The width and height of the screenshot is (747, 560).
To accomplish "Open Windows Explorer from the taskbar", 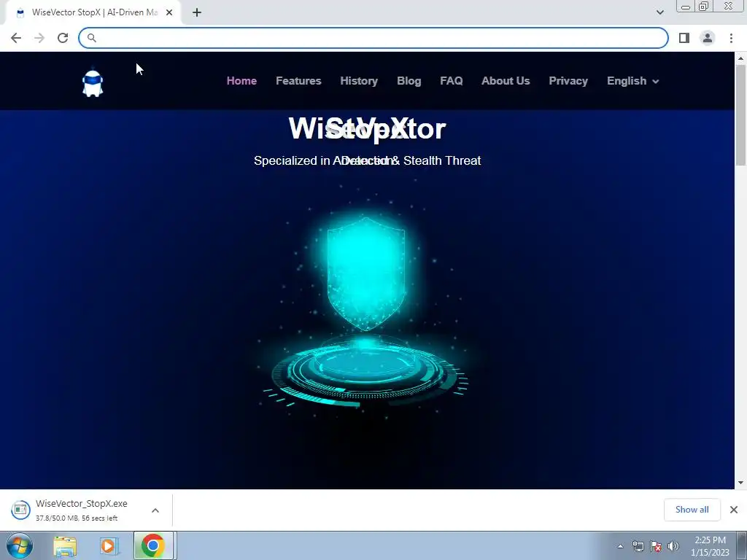I will point(65,546).
